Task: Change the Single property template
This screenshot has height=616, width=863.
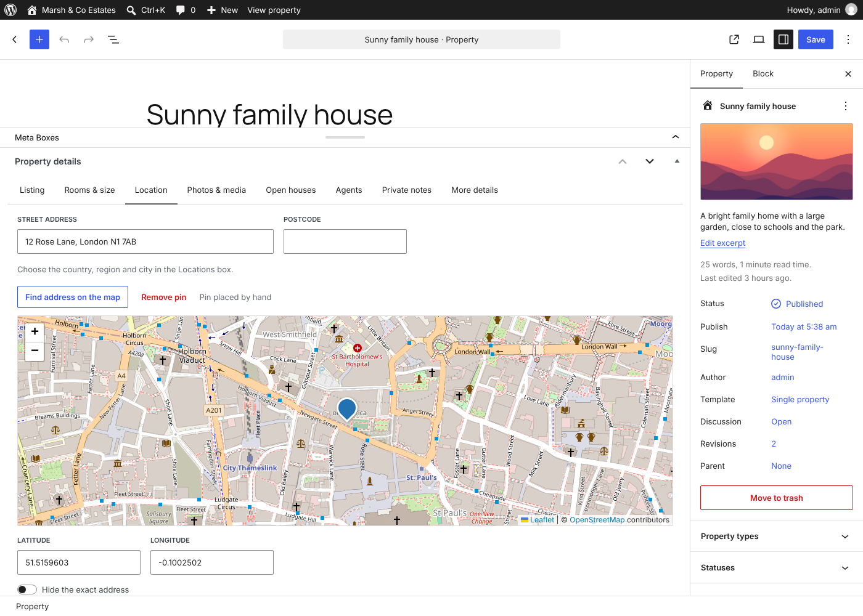Action: pyautogui.click(x=800, y=400)
